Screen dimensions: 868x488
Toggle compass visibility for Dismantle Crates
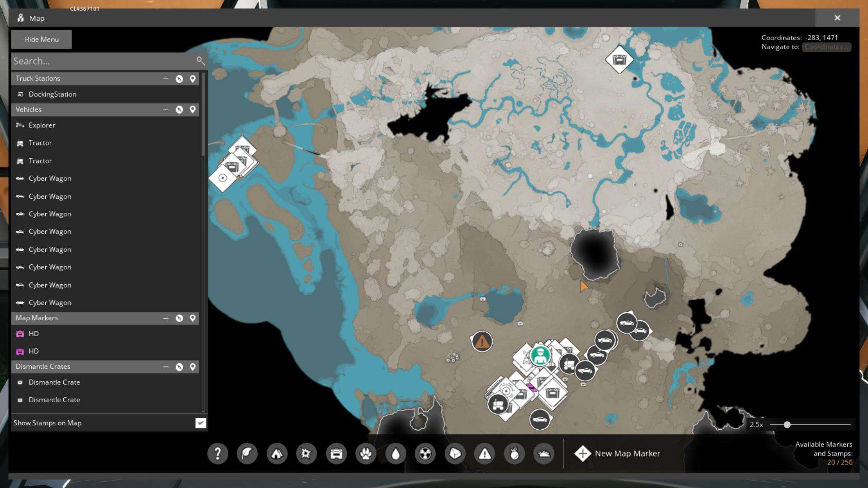point(179,367)
